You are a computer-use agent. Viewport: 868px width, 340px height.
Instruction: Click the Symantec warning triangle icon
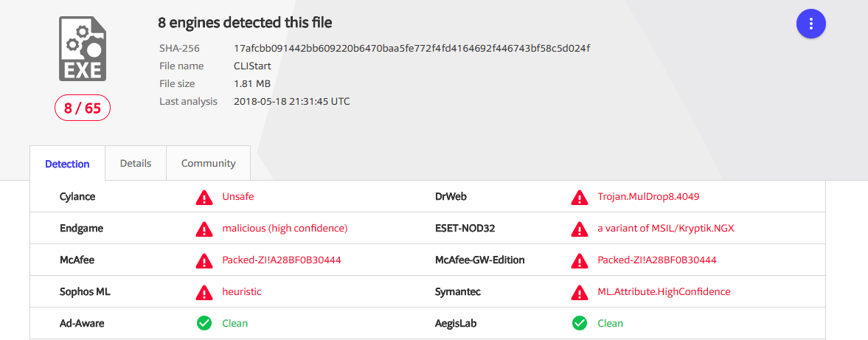pyautogui.click(x=580, y=293)
